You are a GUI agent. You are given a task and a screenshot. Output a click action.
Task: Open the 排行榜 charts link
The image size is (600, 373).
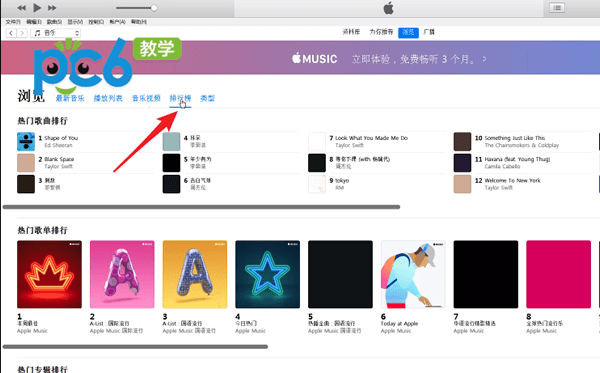[x=180, y=98]
